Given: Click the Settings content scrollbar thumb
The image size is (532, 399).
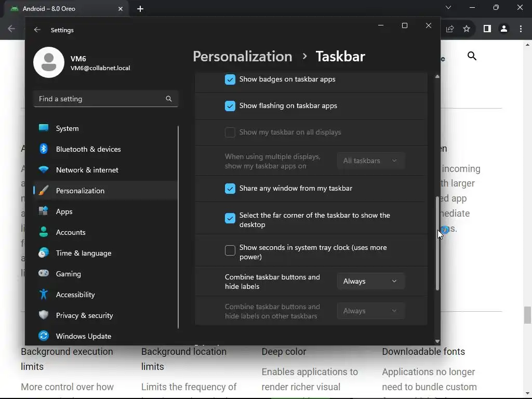Looking at the screenshot, I should (x=437, y=243).
